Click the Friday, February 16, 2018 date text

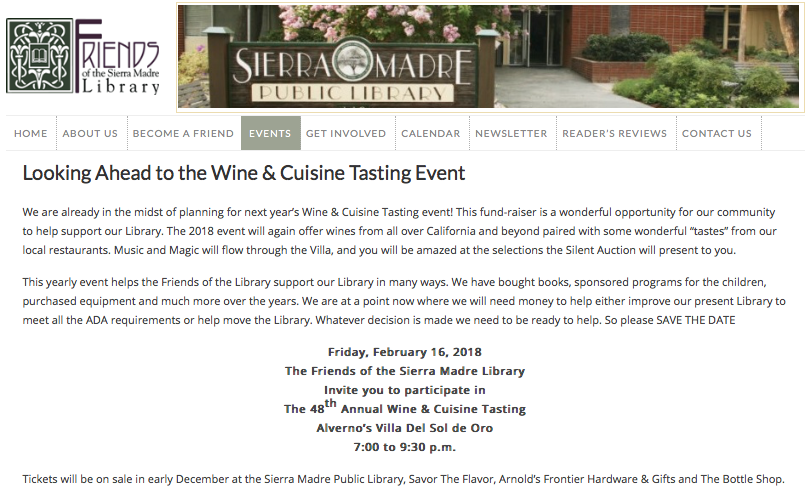pyautogui.click(x=405, y=352)
